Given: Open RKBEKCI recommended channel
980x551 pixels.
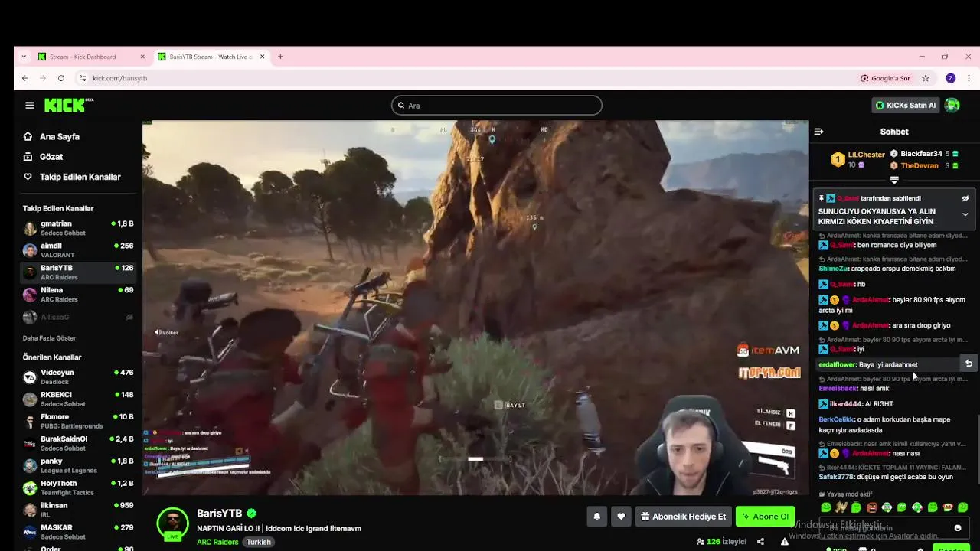Looking at the screenshot, I should click(78, 399).
